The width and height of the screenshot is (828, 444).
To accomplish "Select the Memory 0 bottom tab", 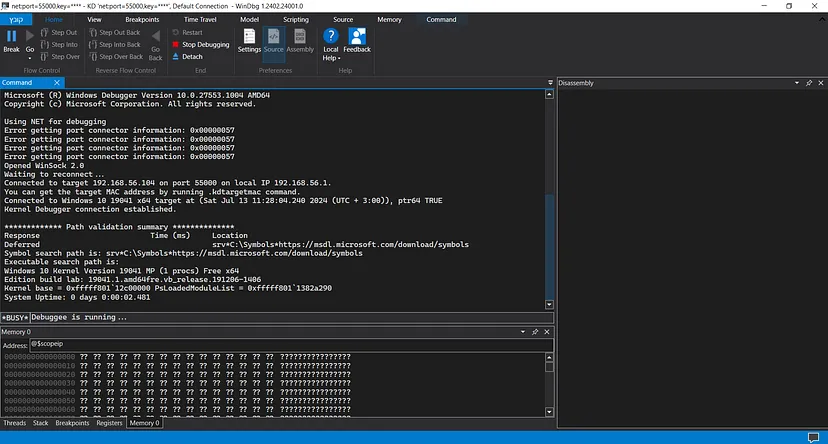I will pos(144,423).
